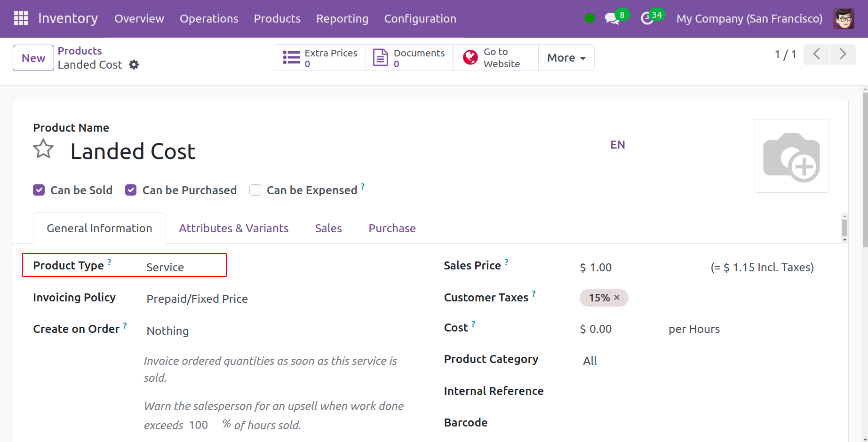Open the activities clock icon
The image size is (868, 442).
pyautogui.click(x=647, y=19)
